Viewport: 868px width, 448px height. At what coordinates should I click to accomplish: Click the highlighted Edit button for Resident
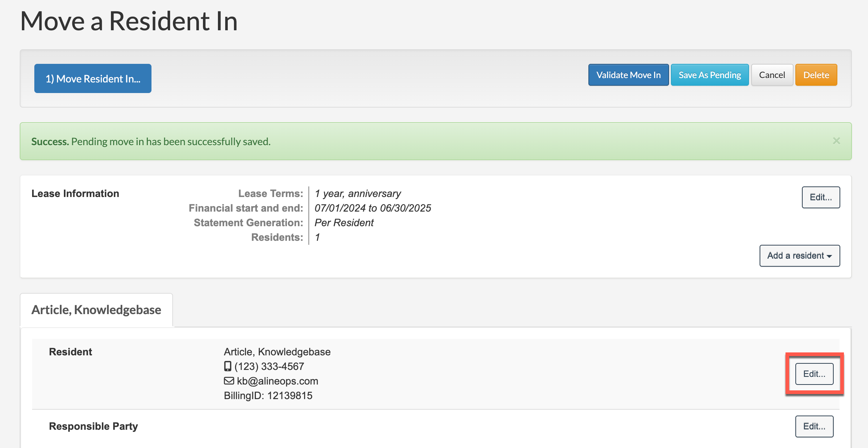[x=814, y=374]
